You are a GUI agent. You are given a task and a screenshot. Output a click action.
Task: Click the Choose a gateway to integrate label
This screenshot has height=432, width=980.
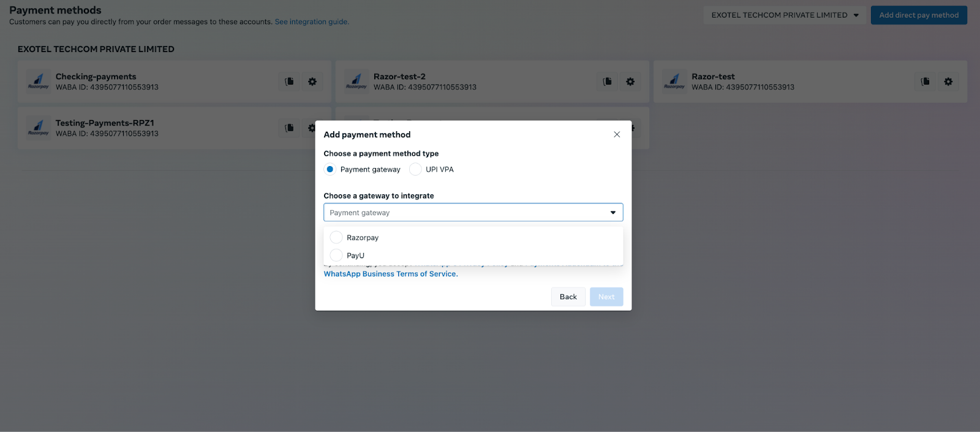(x=379, y=196)
